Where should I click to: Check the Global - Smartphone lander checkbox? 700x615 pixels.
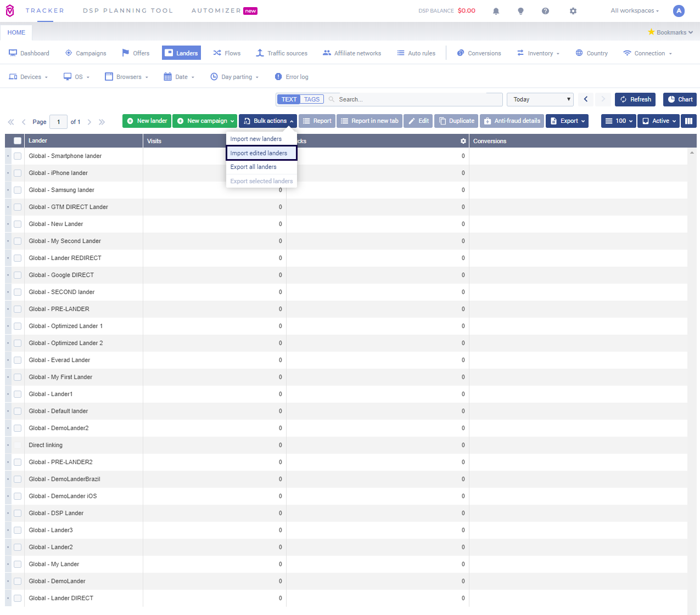coord(18,156)
